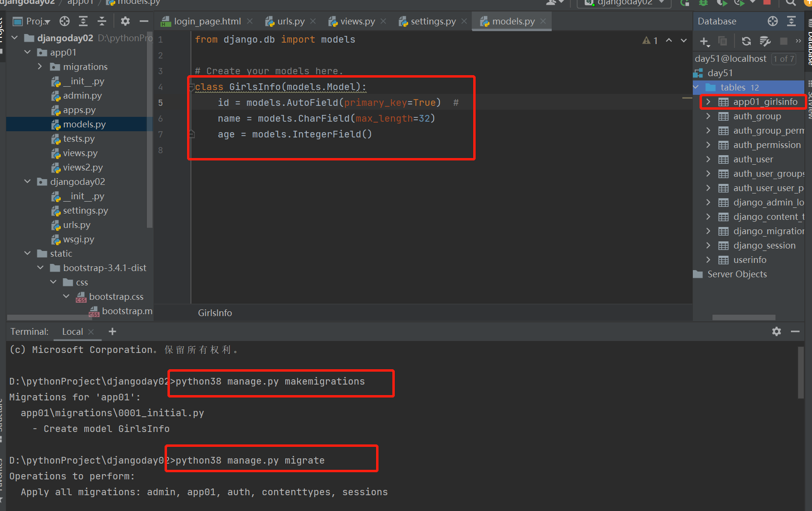Screen dimensions: 812x511
Task: Collapse all nodes in Project panel
Action: (102, 21)
